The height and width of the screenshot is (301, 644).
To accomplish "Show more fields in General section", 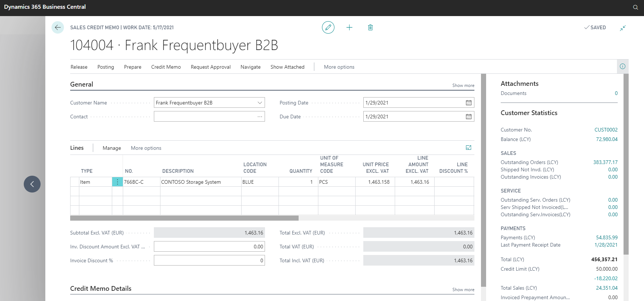I will coord(463,85).
